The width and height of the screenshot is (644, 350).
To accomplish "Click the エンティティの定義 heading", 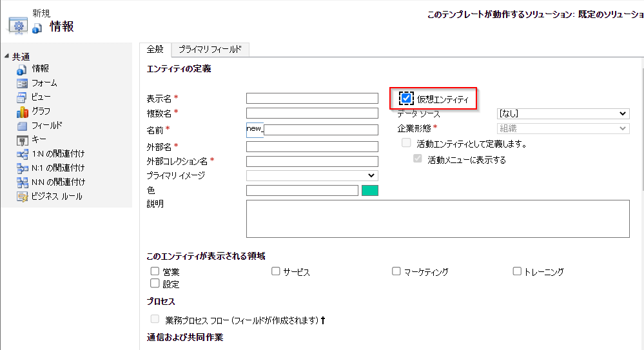I will (x=179, y=68).
